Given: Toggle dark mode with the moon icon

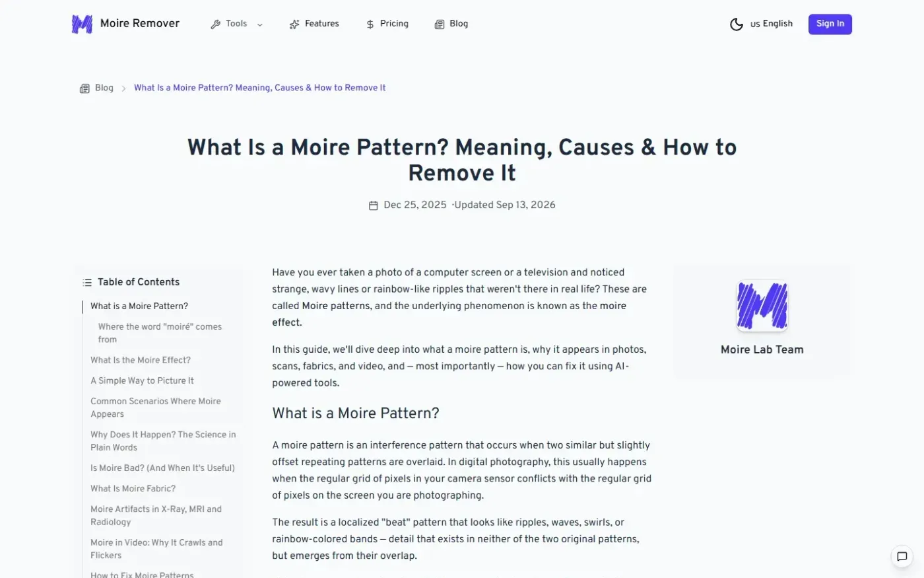Looking at the screenshot, I should click(737, 24).
